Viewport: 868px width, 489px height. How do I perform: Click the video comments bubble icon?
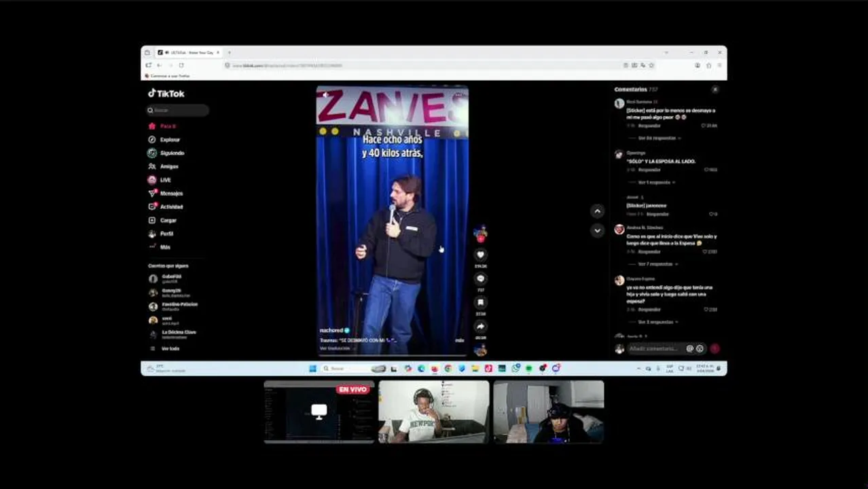click(x=480, y=278)
